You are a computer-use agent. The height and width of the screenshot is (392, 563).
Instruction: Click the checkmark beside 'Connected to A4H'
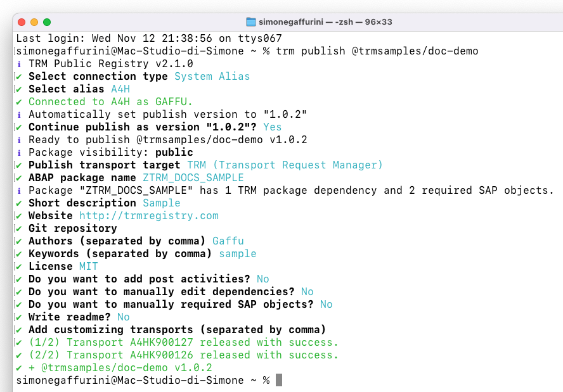point(19,102)
